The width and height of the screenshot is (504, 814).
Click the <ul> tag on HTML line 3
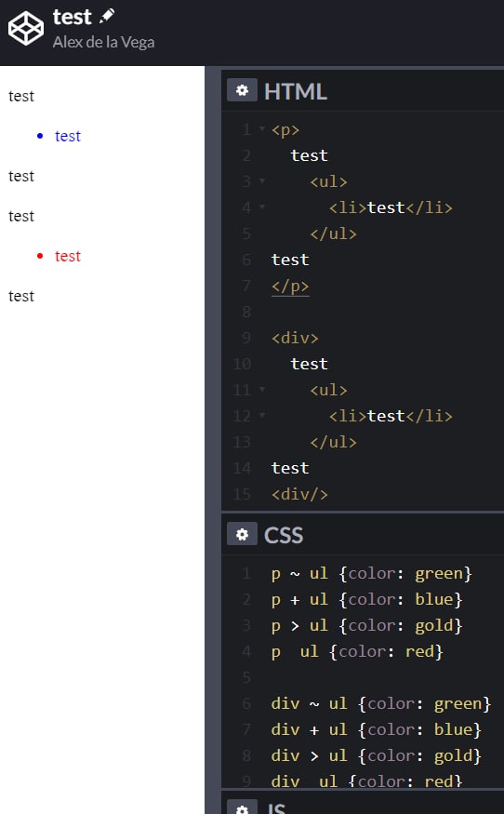coord(328,181)
